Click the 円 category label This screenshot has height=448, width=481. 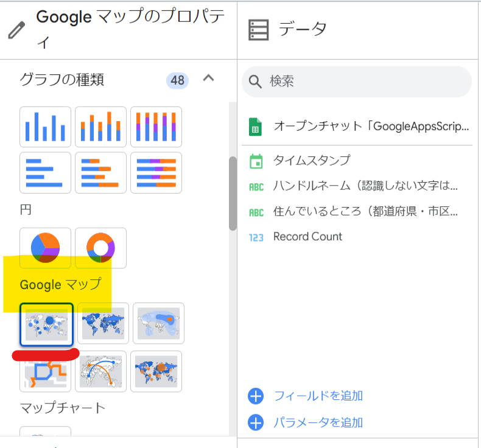pos(26,210)
